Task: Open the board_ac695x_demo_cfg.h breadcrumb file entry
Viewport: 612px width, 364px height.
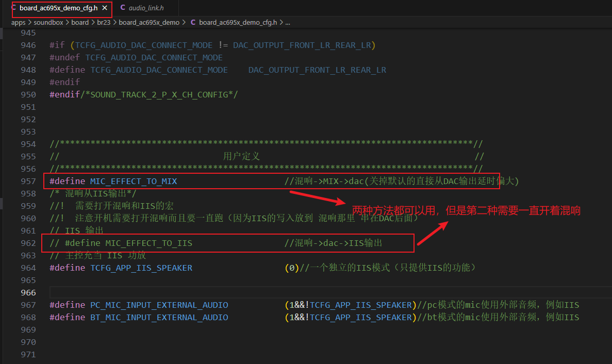Action: click(x=238, y=22)
